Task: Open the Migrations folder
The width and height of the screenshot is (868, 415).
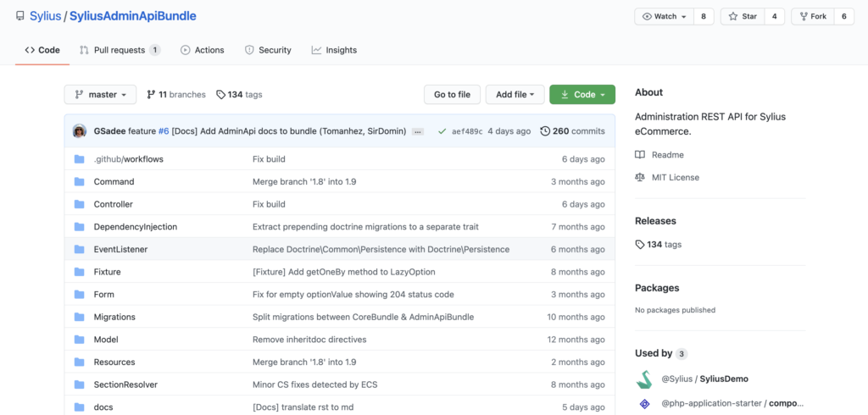Action: (x=114, y=317)
